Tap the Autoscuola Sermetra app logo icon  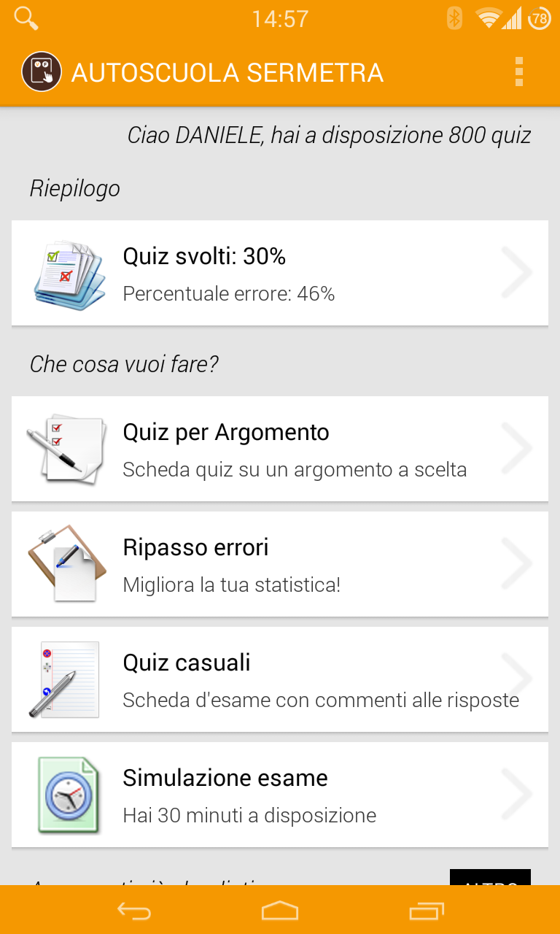41,72
